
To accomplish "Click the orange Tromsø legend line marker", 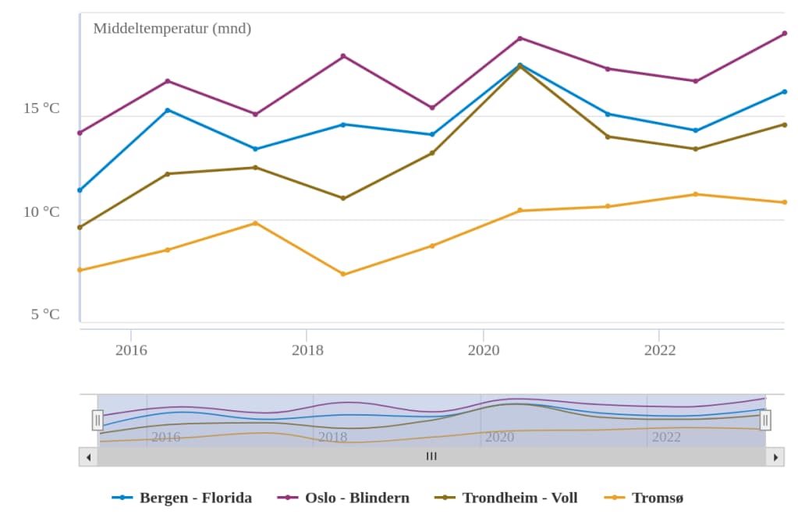I will [615, 498].
